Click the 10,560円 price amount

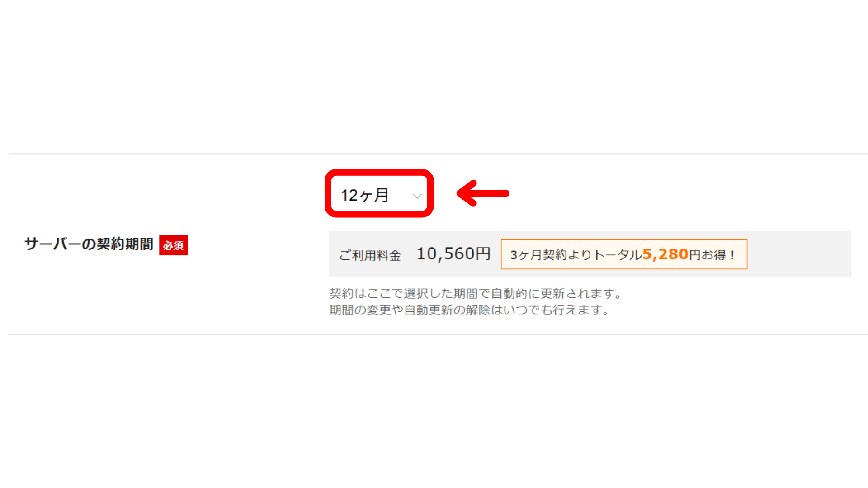click(x=453, y=254)
